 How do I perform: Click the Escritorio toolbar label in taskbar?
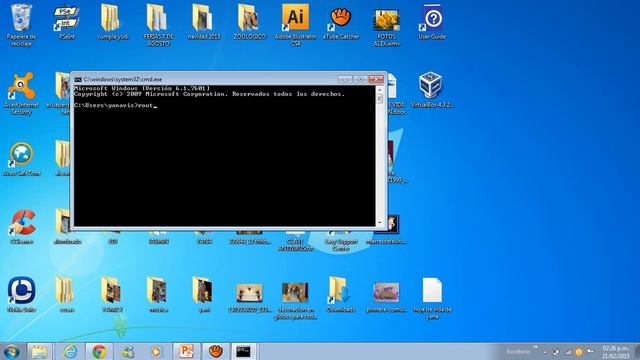point(518,351)
